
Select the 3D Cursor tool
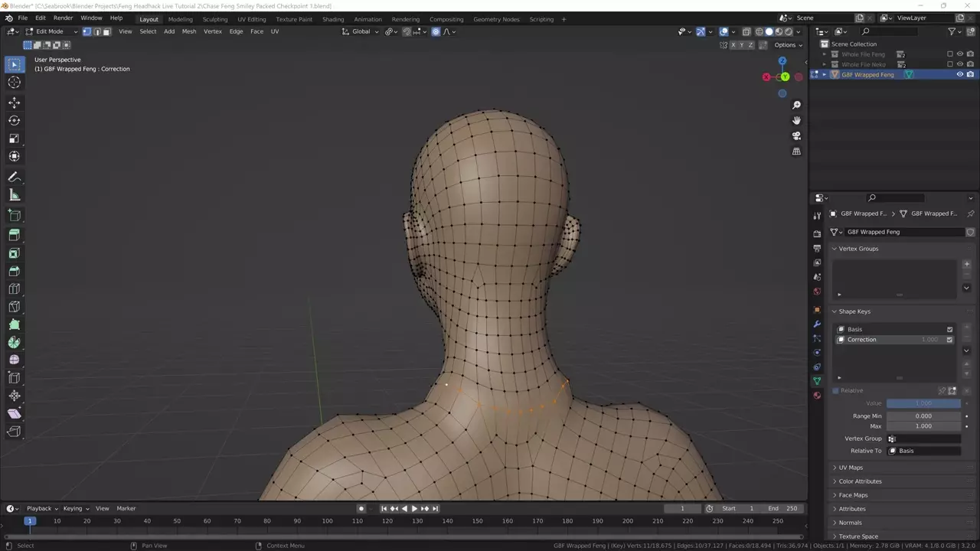14,83
